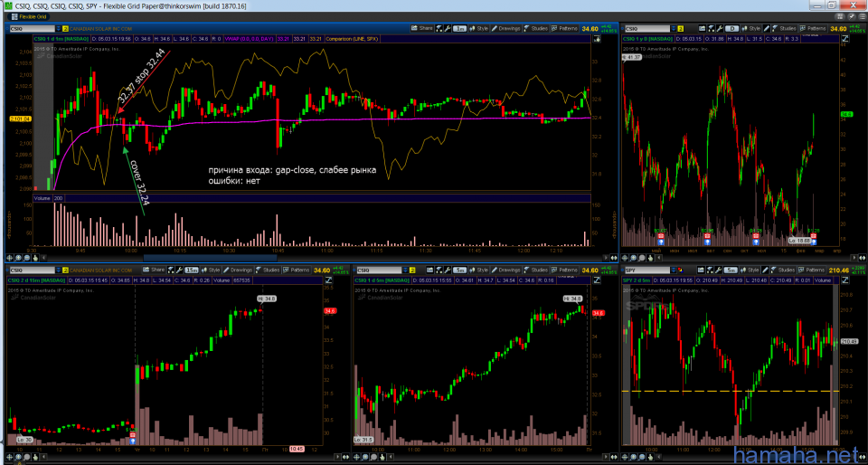Click pencil drawings icon in daily chart
This screenshot has height=465, width=868.
768,28
